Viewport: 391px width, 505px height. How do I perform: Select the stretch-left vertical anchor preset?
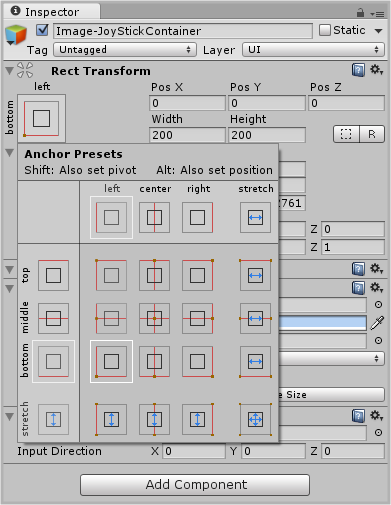pos(111,419)
